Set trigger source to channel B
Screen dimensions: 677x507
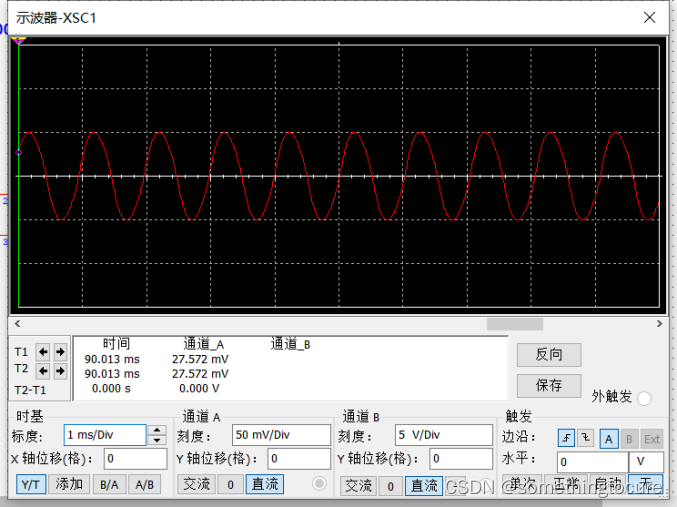point(629,439)
